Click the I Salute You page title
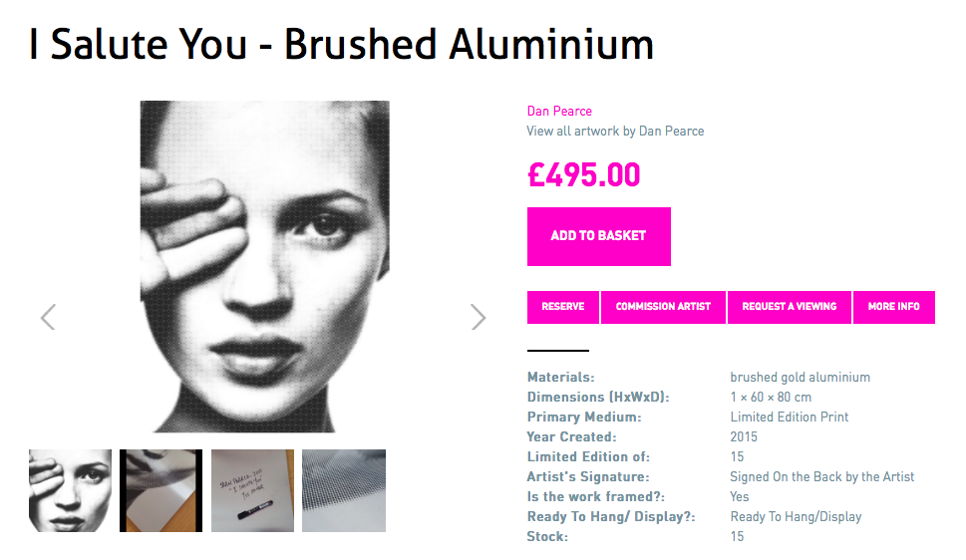966x560 pixels. pos(341,45)
